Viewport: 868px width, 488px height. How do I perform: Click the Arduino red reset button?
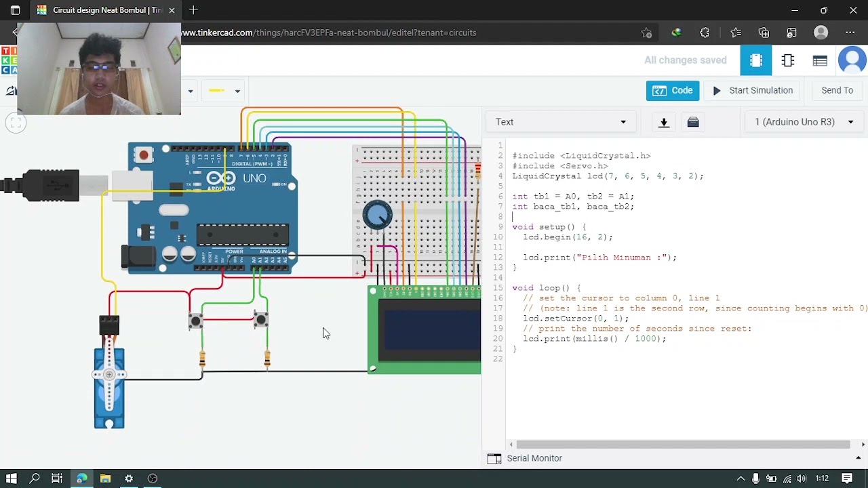pos(143,155)
